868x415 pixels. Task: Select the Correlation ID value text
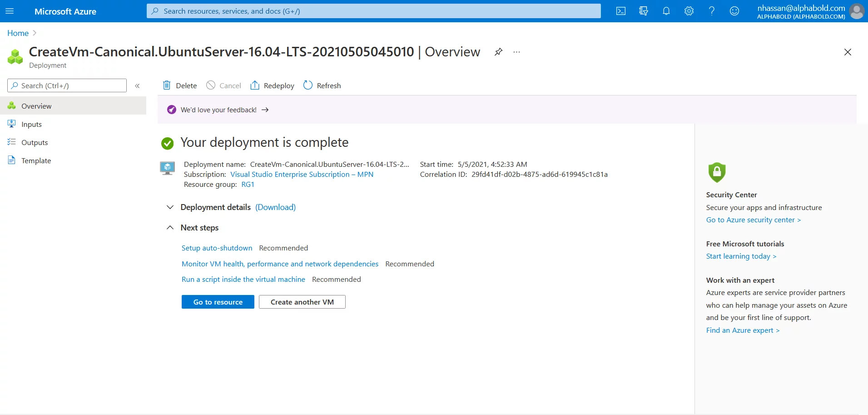tap(540, 175)
